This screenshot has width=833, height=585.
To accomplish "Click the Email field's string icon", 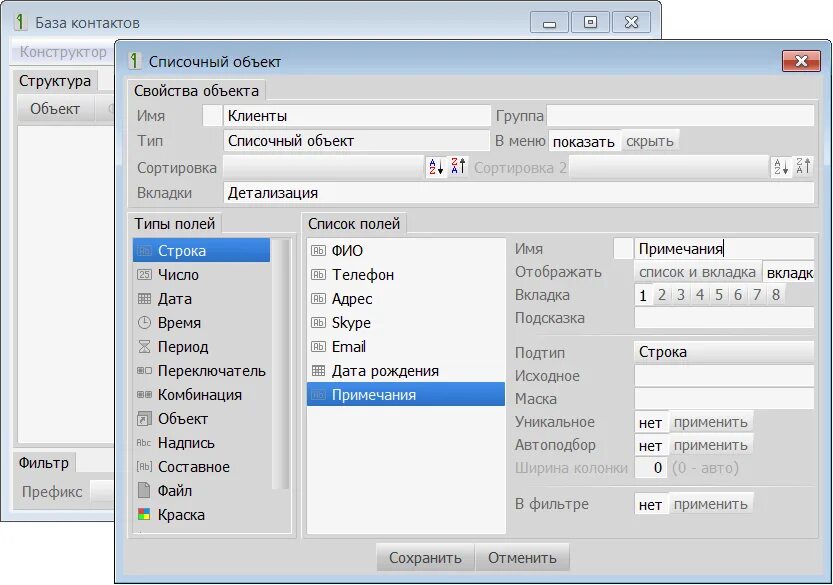I will point(318,346).
